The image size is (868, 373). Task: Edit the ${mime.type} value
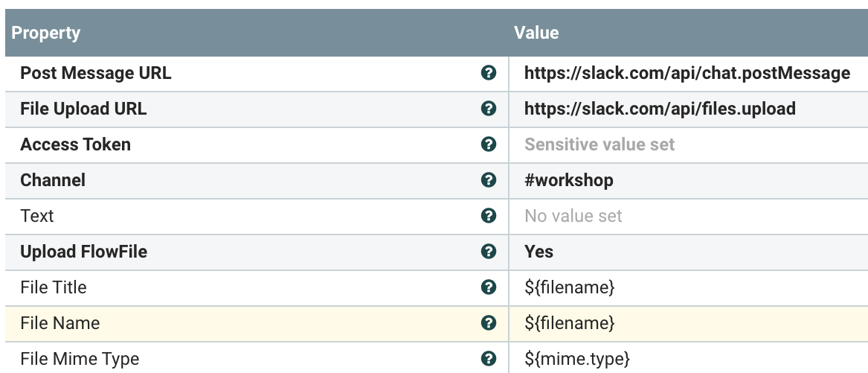577,359
